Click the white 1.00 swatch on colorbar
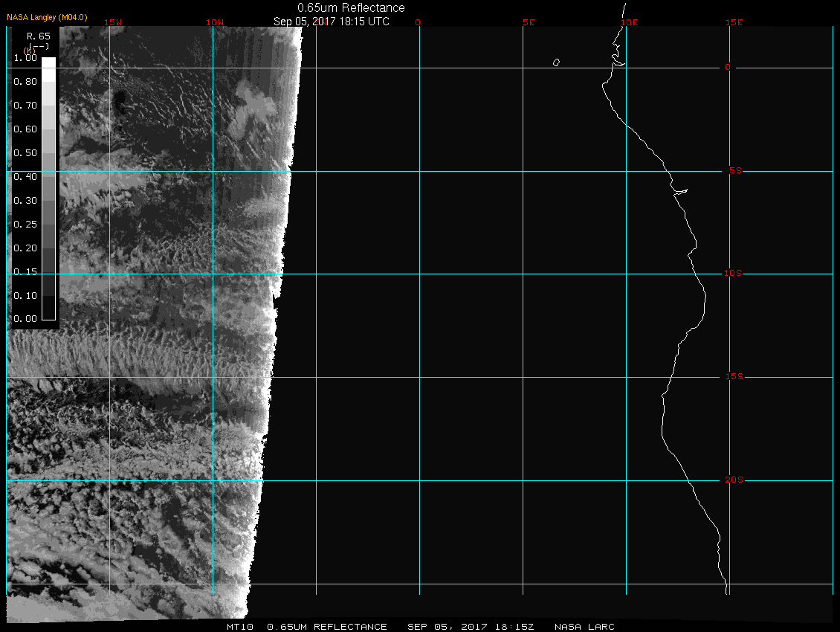This screenshot has height=632, width=840. tap(48, 62)
